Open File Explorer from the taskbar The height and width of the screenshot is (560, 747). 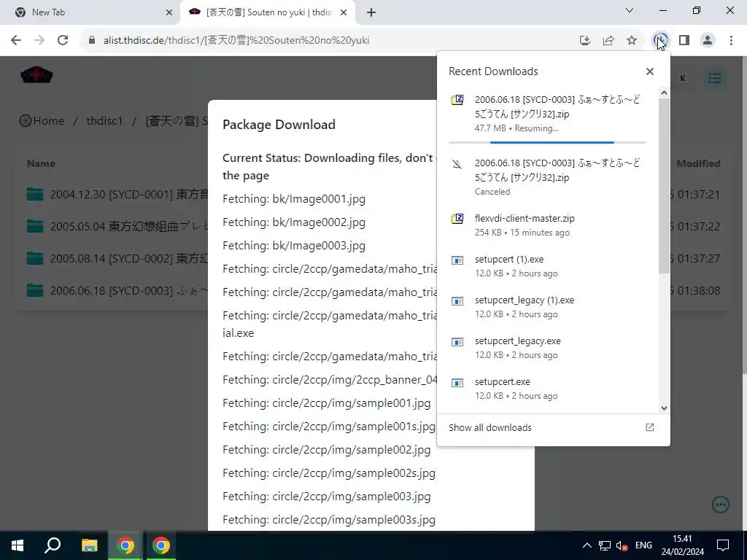[x=89, y=545]
